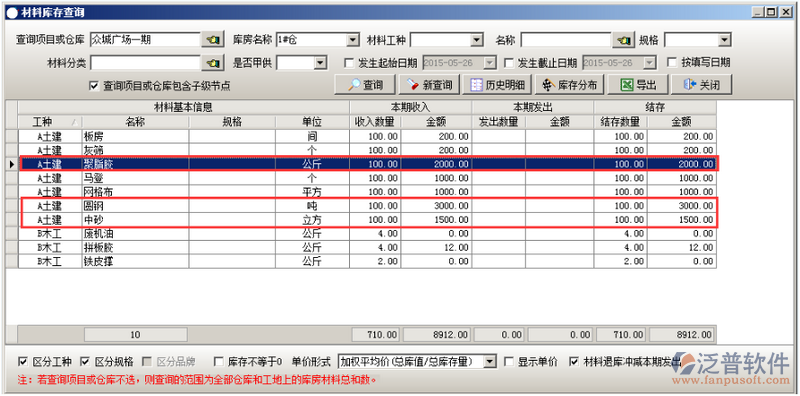This screenshot has width=800, height=396.
Task: Click the lookup icon next to 名称 field
Action: [623, 39]
